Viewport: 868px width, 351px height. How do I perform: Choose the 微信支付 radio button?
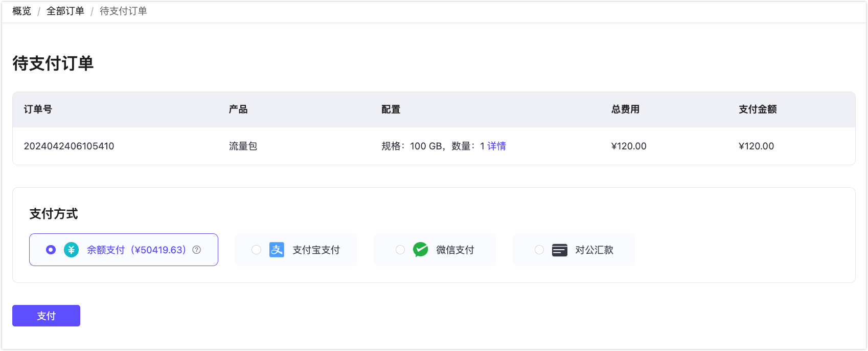tap(400, 250)
